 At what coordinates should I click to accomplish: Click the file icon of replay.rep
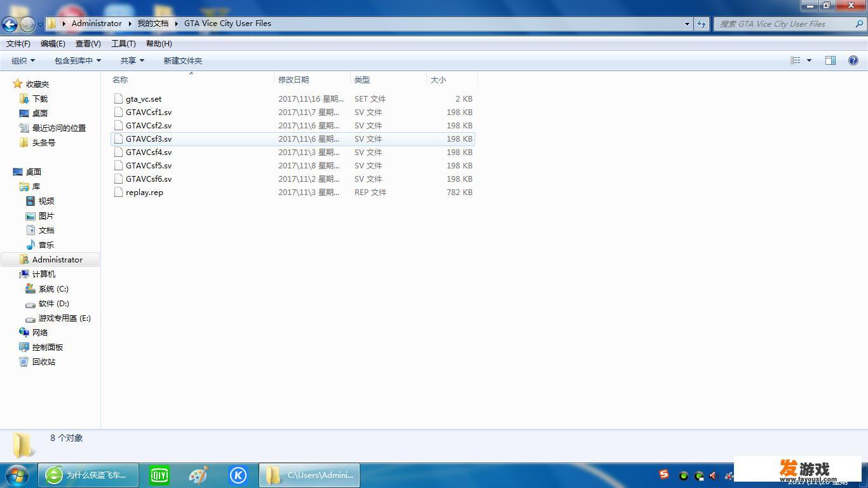pos(118,192)
